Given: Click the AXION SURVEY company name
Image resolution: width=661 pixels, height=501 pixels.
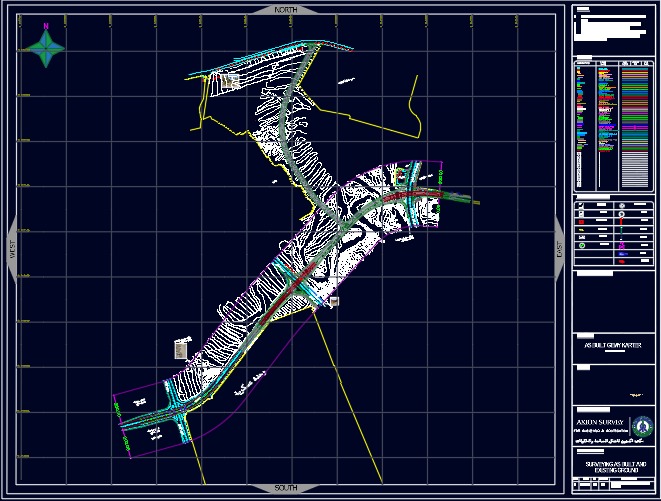Looking at the screenshot, I should tap(599, 422).
